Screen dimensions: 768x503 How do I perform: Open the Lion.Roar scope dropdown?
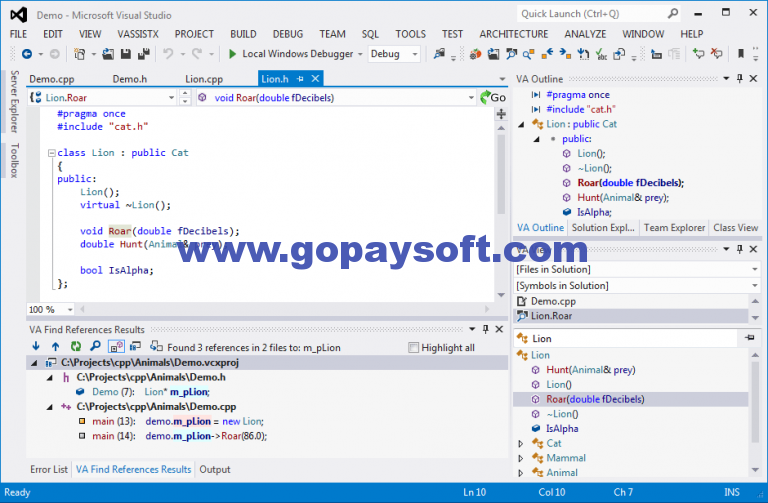pos(171,97)
